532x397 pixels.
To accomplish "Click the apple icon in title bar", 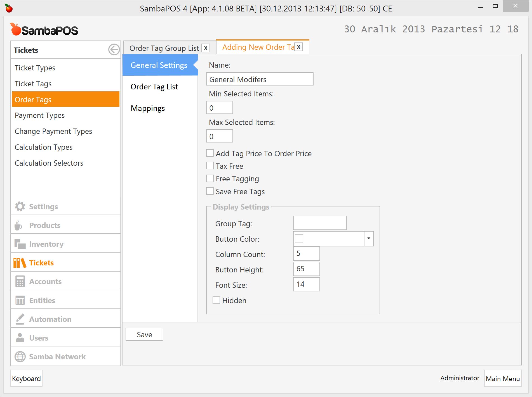I will (x=9, y=8).
